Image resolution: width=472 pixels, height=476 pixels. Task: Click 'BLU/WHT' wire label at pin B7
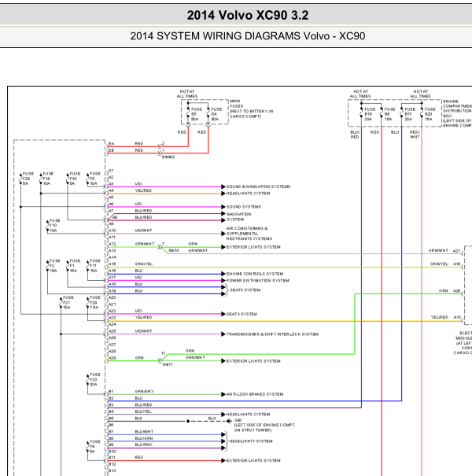(x=144, y=431)
